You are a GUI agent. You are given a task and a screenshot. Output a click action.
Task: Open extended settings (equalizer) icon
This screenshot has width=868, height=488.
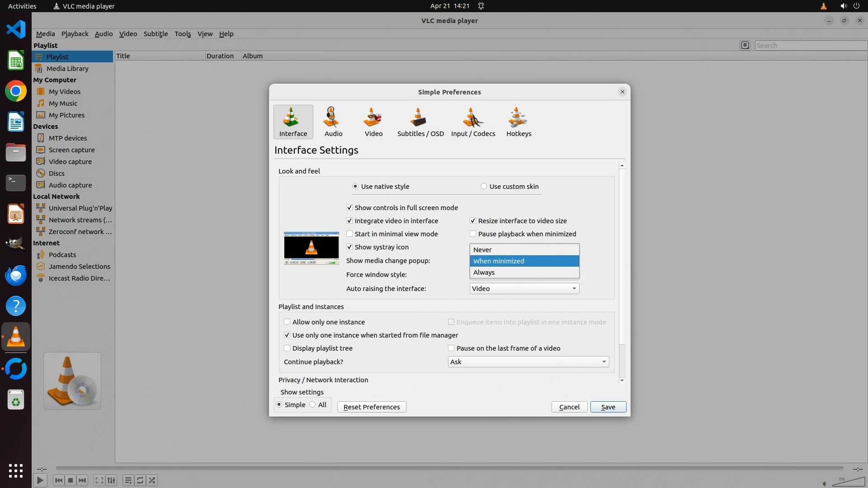click(x=111, y=480)
